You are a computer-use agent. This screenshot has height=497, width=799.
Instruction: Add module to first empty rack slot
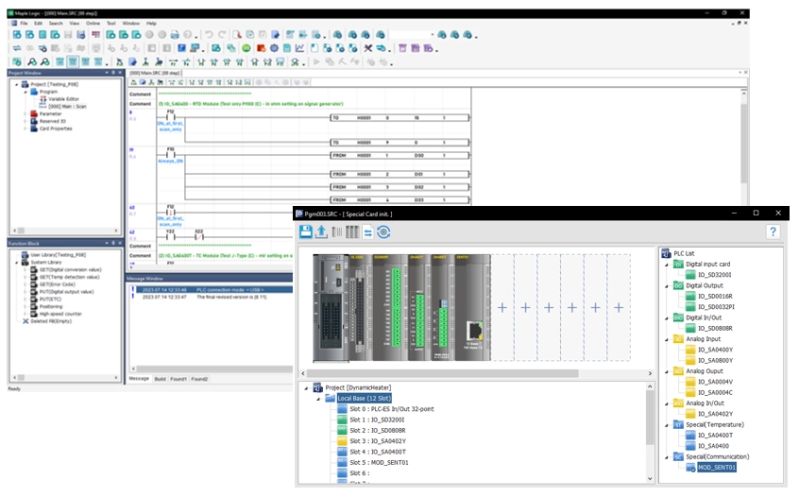point(502,307)
